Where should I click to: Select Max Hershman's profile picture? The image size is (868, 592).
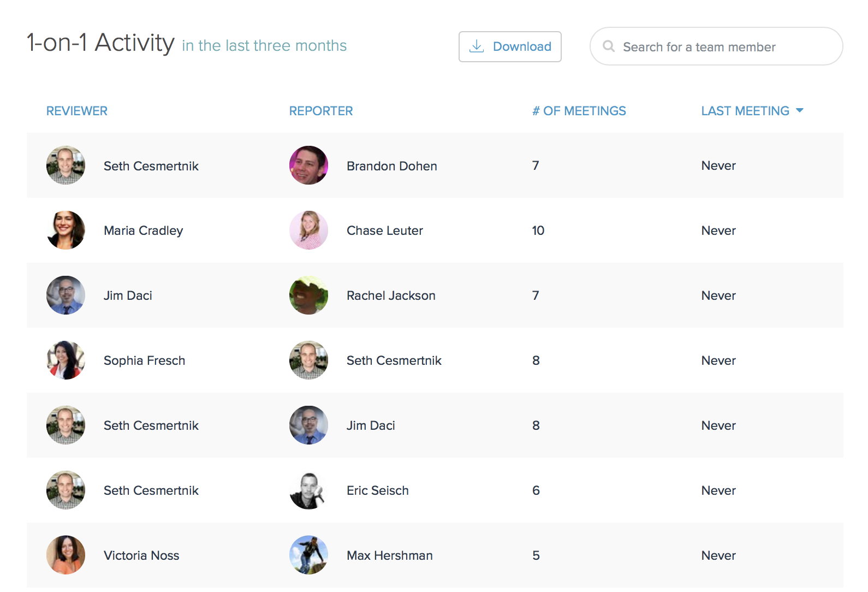pos(308,555)
